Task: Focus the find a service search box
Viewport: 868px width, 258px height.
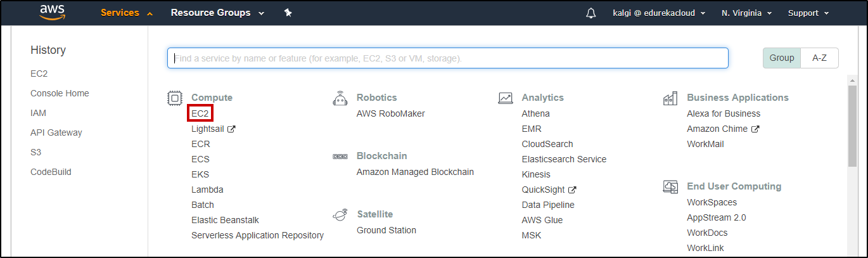Action: click(x=447, y=58)
